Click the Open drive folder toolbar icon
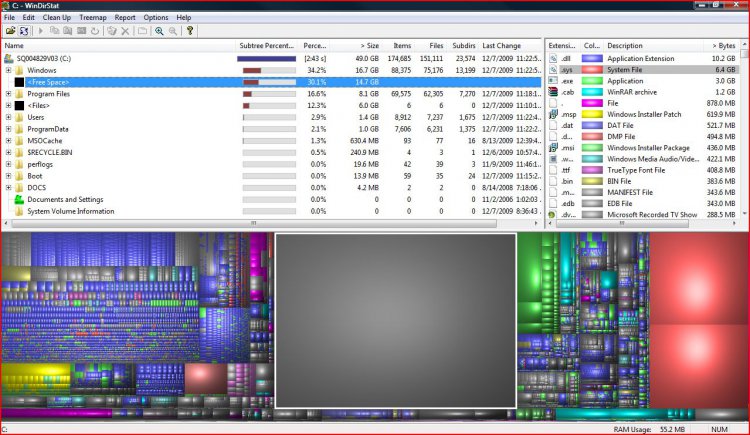750x435 pixels. tap(10, 31)
